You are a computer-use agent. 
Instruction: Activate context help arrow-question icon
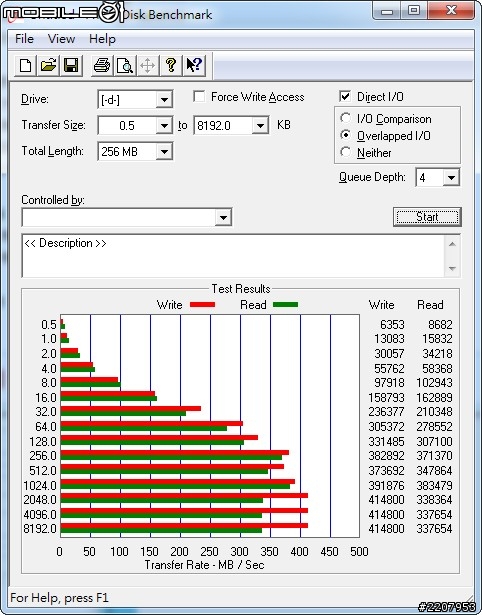tap(194, 65)
